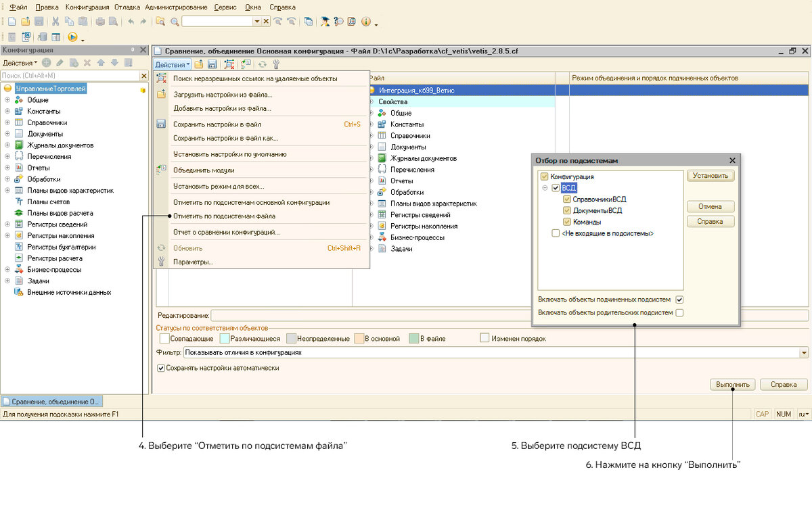Toggle the ДокументыВСД checkbox
Image resolution: width=812 pixels, height=522 pixels.
(x=567, y=211)
